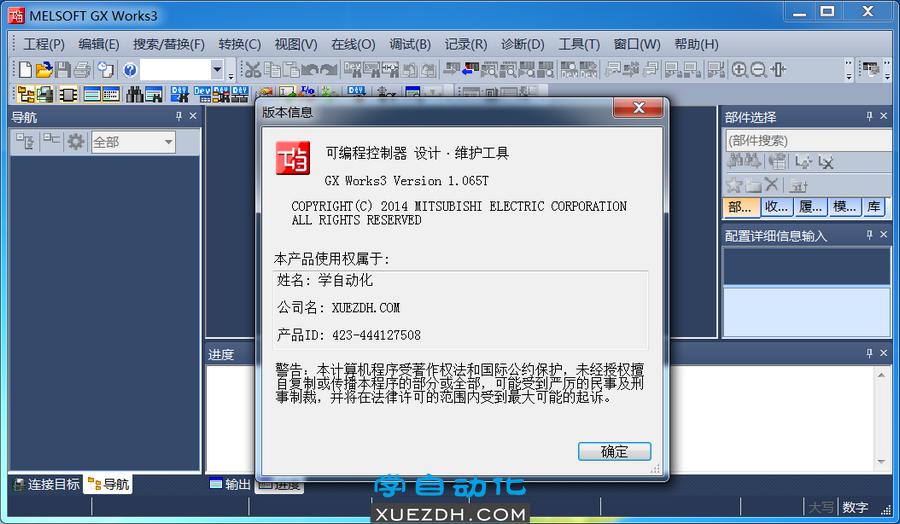Select the 收... favorites tab
Viewport: 900px width, 524px height.
777,207
